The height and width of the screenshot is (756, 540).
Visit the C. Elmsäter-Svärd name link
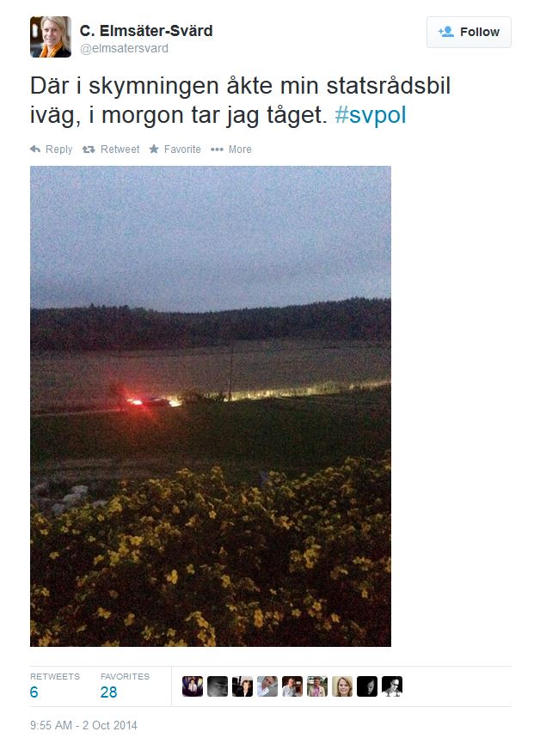pyautogui.click(x=146, y=31)
